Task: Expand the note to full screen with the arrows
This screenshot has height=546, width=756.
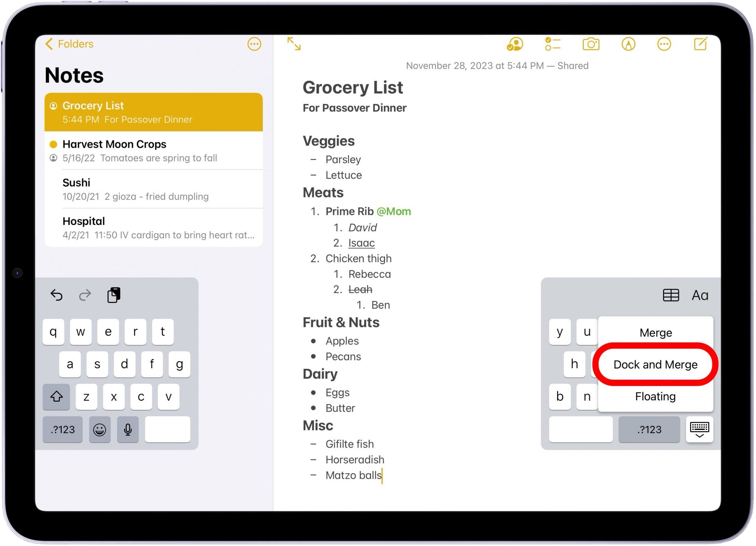Action: pyautogui.click(x=294, y=44)
